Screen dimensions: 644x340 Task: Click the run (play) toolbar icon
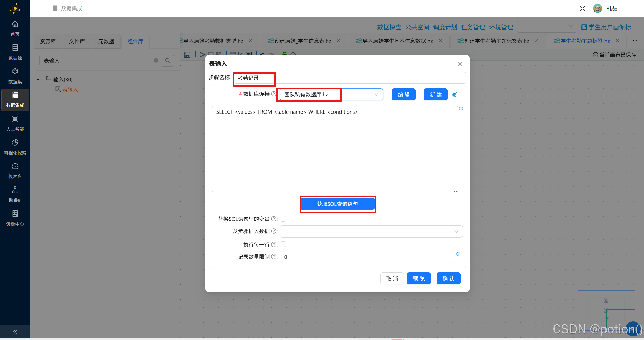pos(202,54)
